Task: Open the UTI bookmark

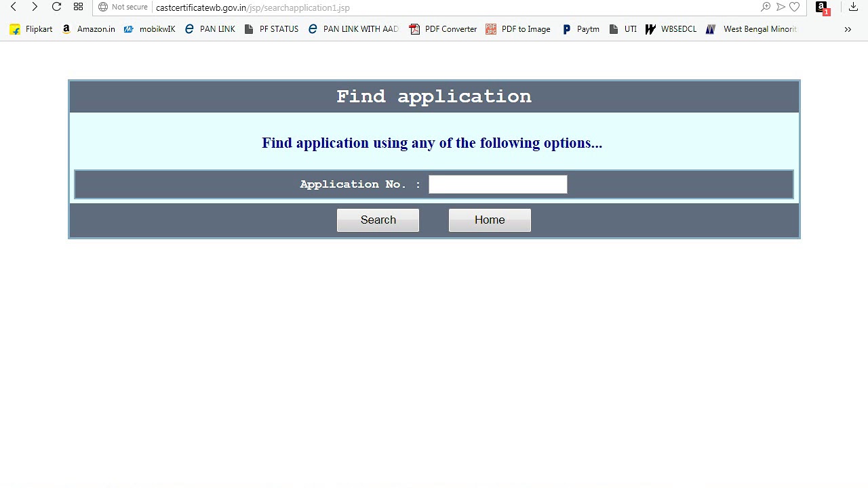Action: (x=623, y=29)
